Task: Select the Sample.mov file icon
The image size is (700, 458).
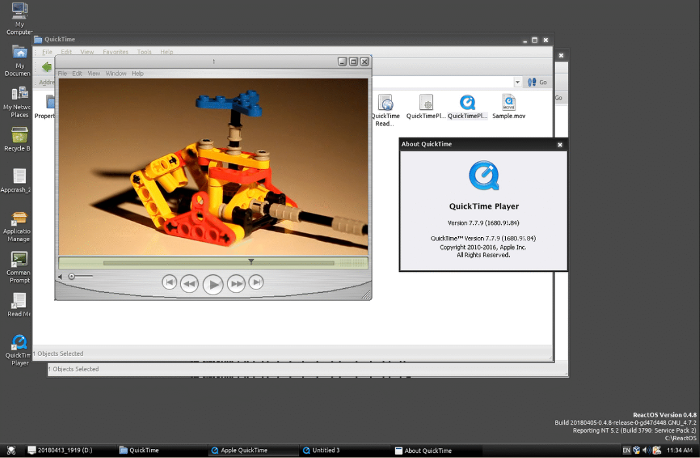Action: point(509,106)
